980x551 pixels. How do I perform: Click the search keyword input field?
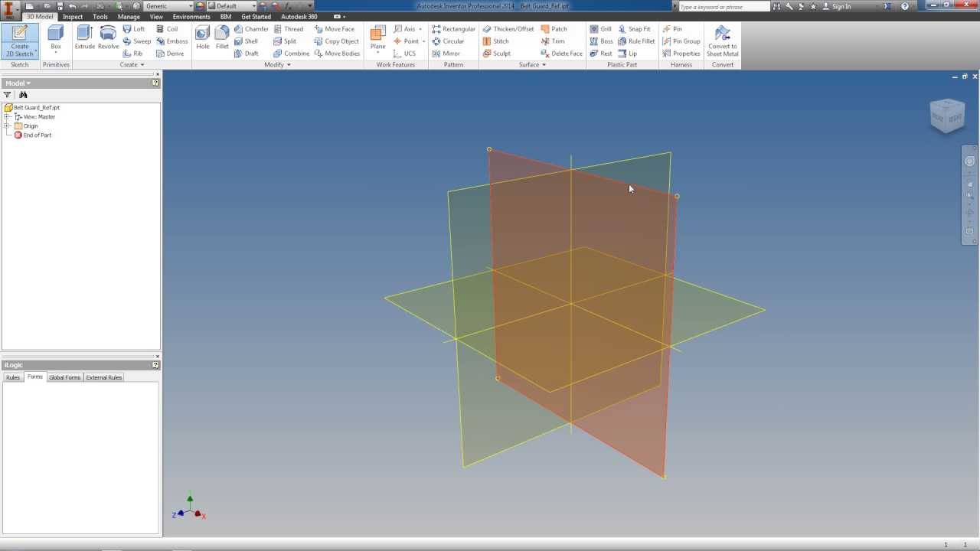[724, 6]
